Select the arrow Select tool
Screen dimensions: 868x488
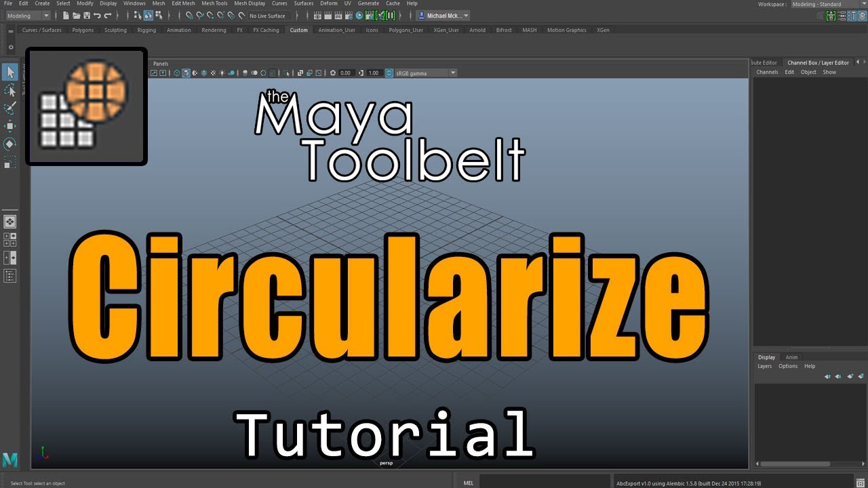[x=10, y=72]
